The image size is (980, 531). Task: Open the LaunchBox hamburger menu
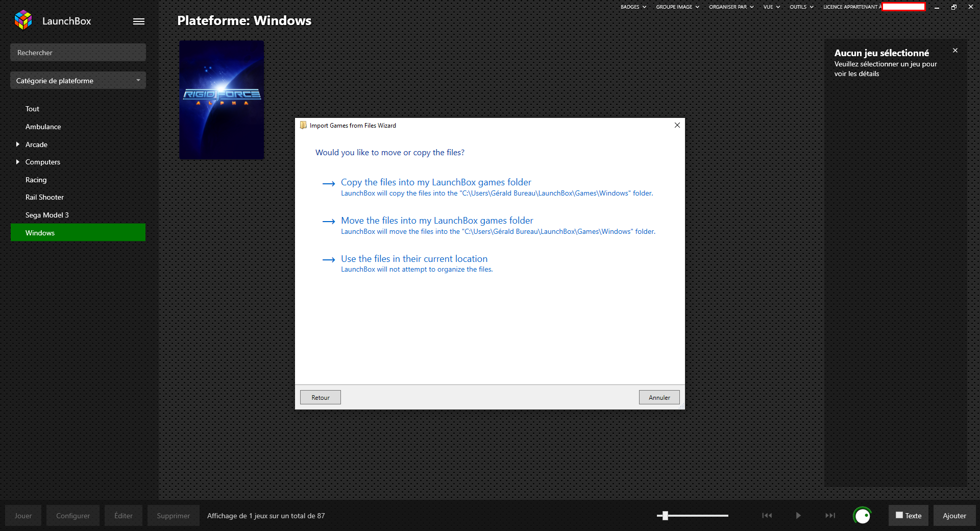[x=139, y=21]
